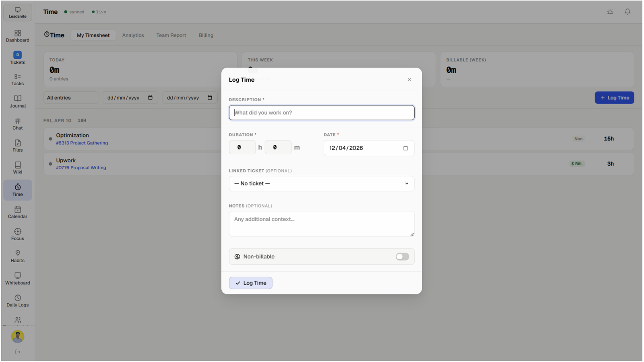This screenshot has width=644, height=362.
Task: Open the Dashboard sidebar icon
Action: (x=18, y=36)
